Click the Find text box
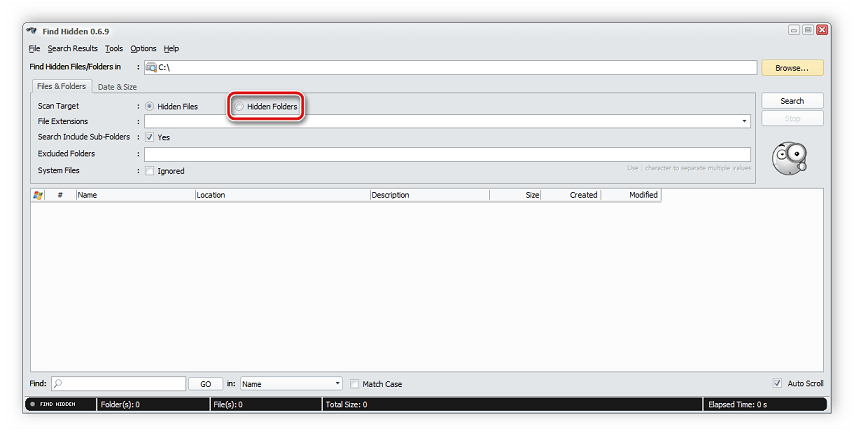 tap(119, 384)
